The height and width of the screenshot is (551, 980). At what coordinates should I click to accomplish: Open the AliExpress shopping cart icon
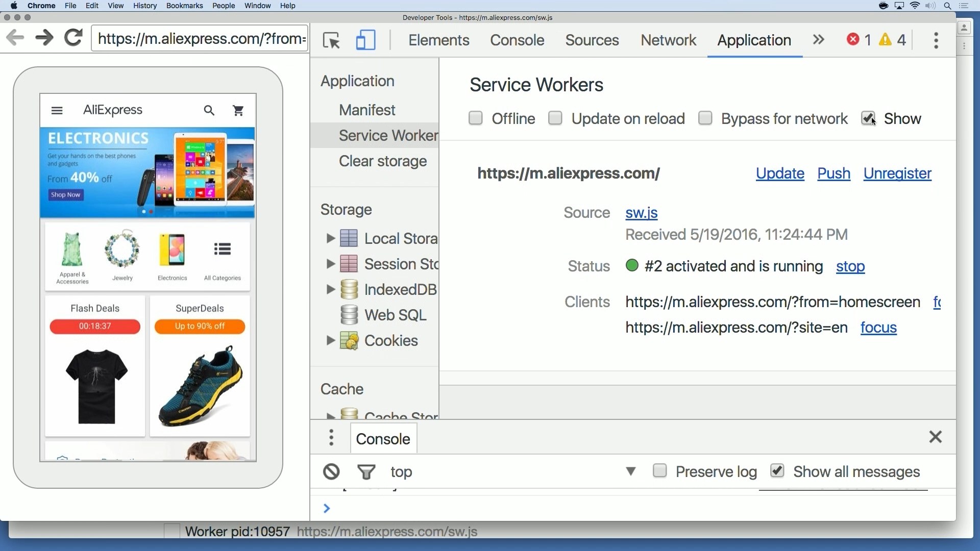tap(238, 110)
